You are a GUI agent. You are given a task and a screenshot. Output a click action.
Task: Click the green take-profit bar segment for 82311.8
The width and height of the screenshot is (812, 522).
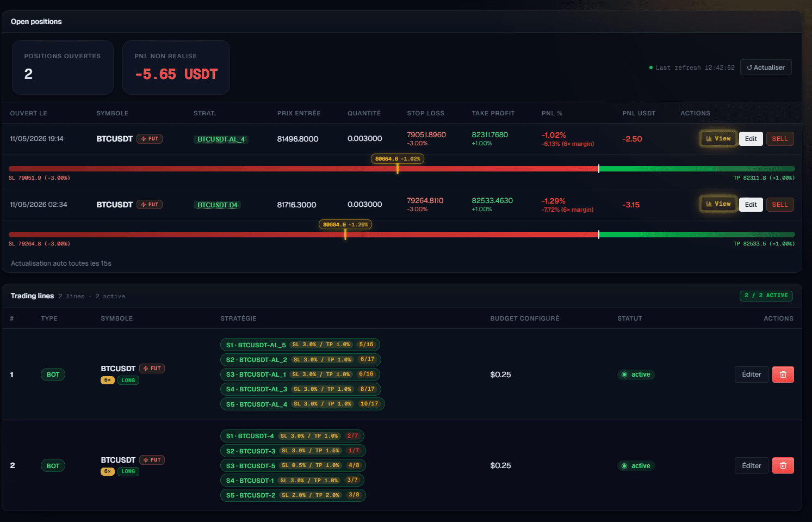(697, 169)
